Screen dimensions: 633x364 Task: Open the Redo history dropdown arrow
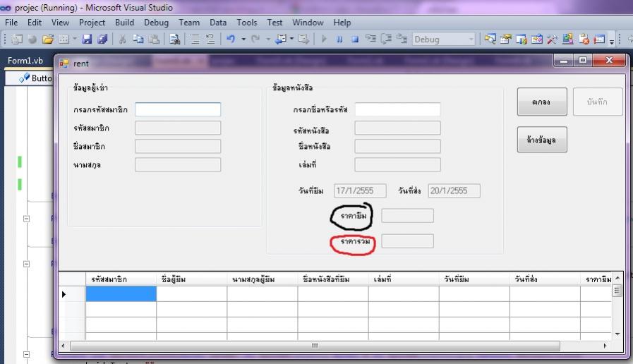pos(268,39)
